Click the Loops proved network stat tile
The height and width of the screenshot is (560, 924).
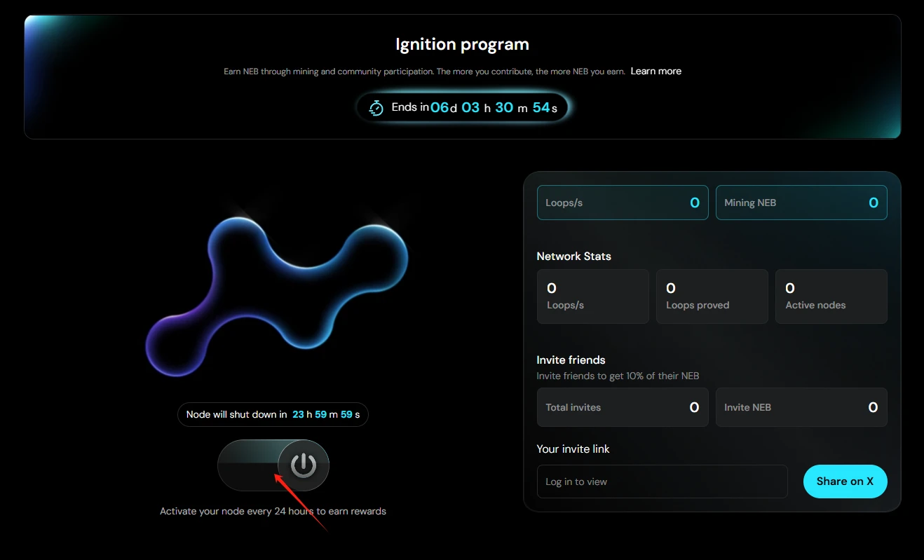(x=712, y=296)
